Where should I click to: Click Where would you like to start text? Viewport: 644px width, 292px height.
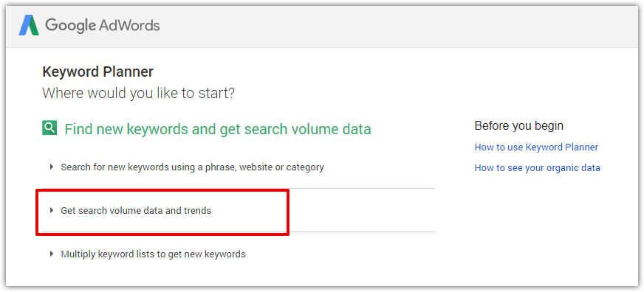[x=138, y=93]
